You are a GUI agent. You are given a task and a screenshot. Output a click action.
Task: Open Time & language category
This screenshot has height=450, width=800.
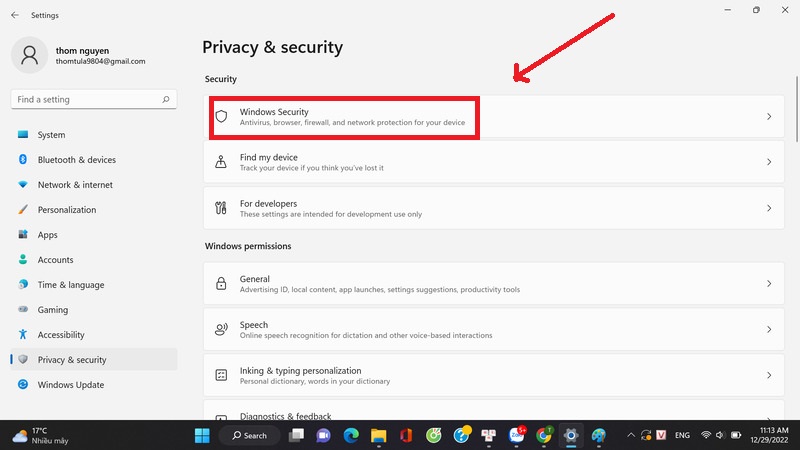70,285
